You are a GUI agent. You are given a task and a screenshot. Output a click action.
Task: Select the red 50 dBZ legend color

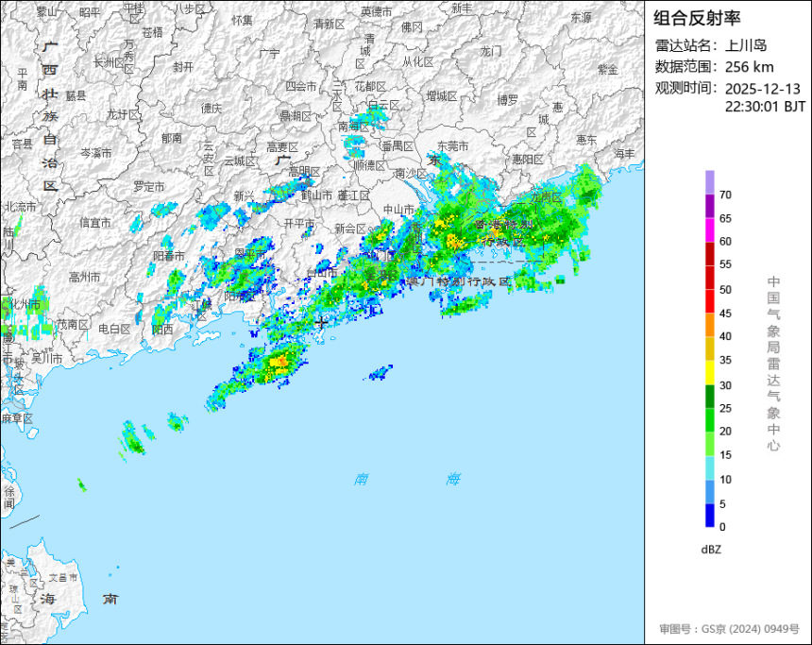click(x=709, y=277)
